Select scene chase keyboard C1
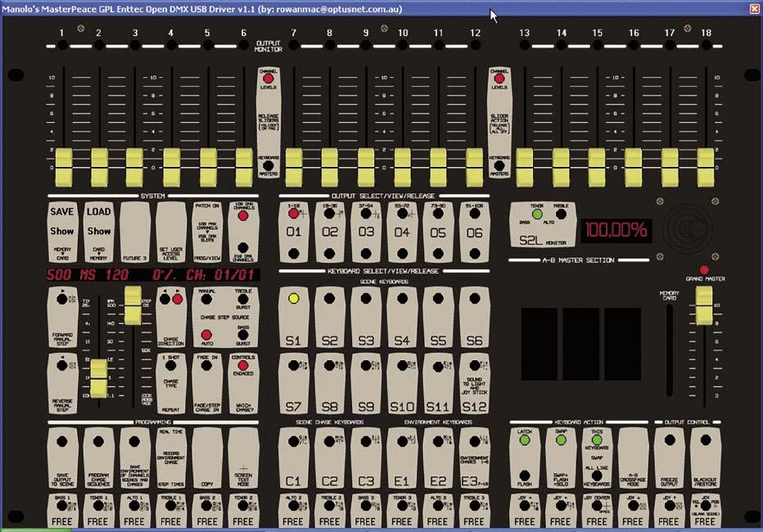 (293, 458)
